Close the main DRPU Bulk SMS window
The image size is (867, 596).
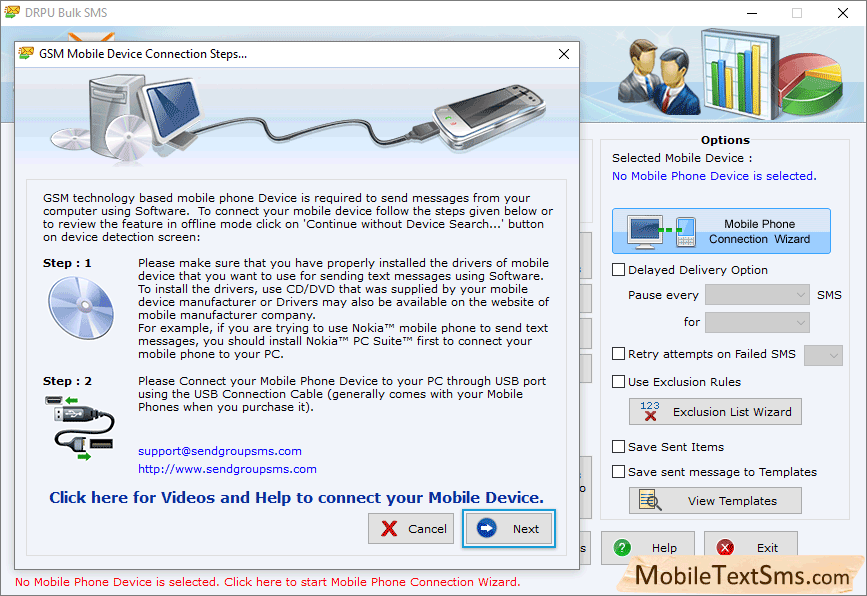coord(843,13)
